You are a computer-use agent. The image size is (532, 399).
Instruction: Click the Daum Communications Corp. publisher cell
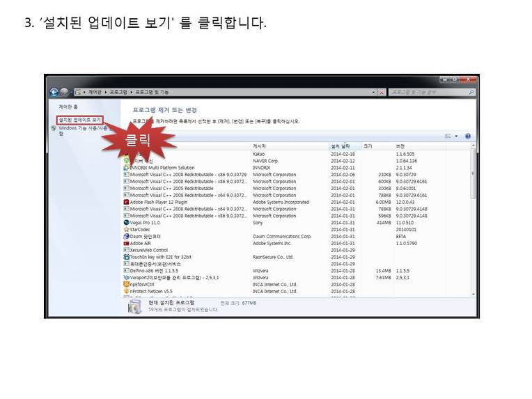click(x=282, y=236)
